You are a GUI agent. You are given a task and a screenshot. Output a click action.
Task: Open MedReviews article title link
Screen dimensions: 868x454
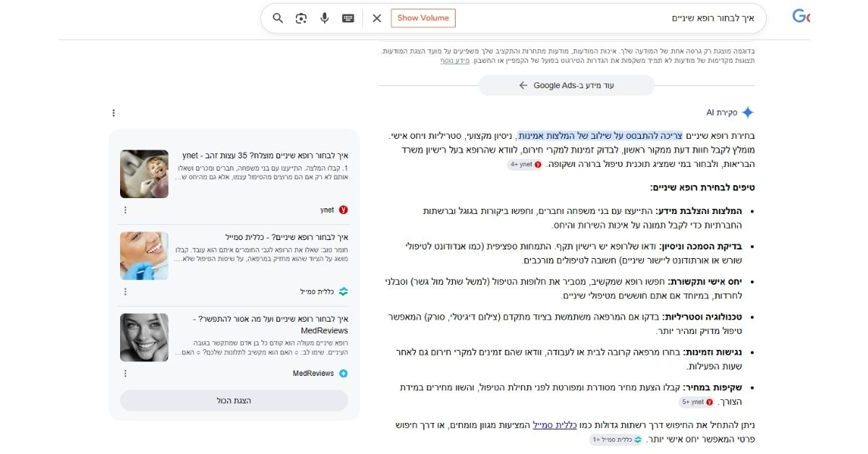click(x=271, y=325)
